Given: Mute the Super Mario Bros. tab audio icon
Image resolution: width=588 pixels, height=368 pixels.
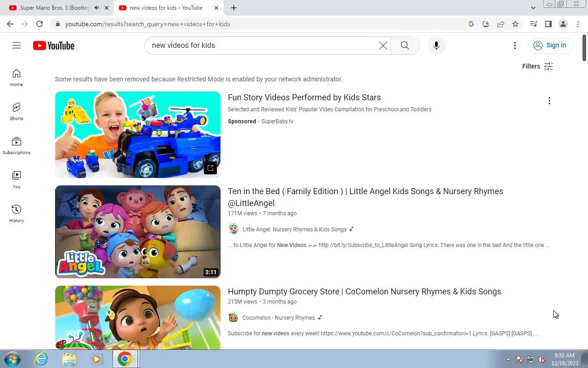Looking at the screenshot, I should [96, 8].
